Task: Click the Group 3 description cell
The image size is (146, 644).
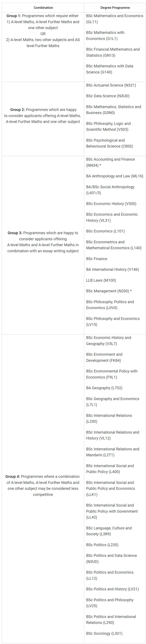Action: click(x=43, y=242)
